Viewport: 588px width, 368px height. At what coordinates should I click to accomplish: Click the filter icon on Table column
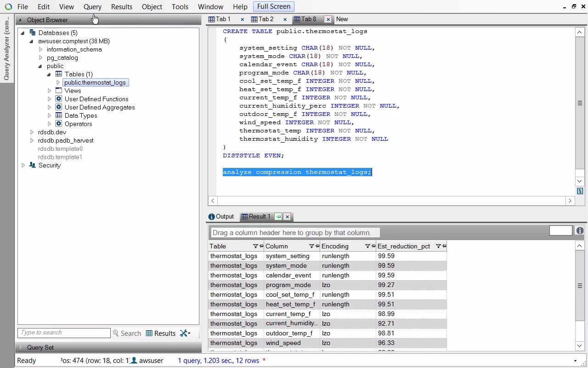click(x=255, y=247)
